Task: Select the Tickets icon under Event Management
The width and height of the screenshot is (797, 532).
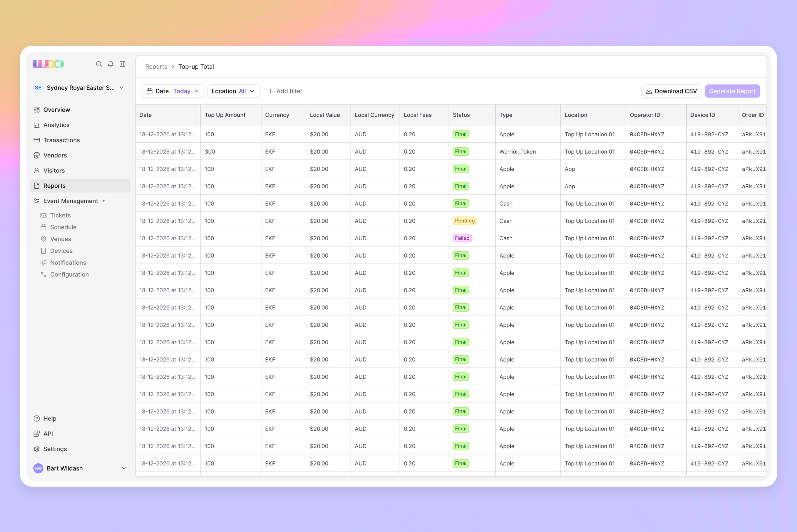Action: click(43, 215)
